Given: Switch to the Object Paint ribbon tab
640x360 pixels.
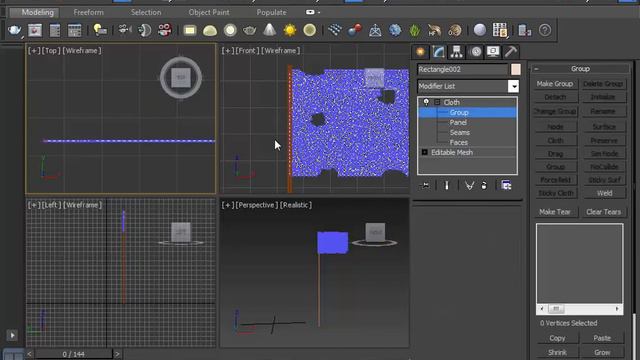Looking at the screenshot, I should pos(209,12).
